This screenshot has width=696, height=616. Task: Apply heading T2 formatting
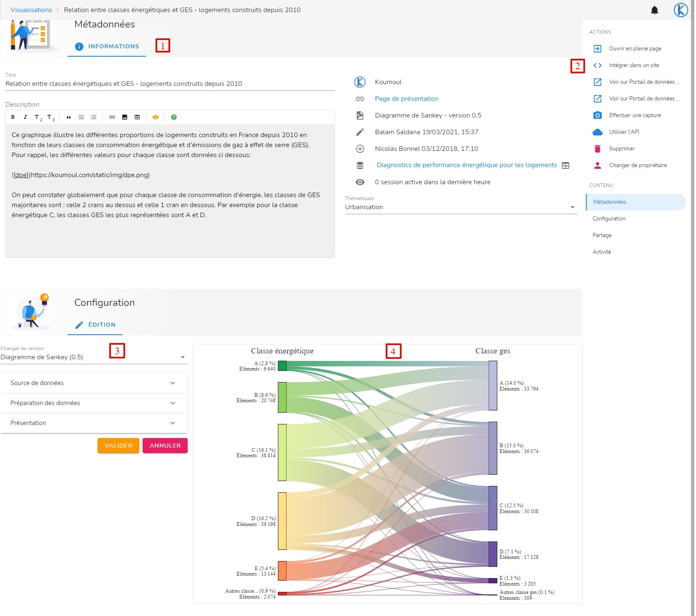coord(38,118)
